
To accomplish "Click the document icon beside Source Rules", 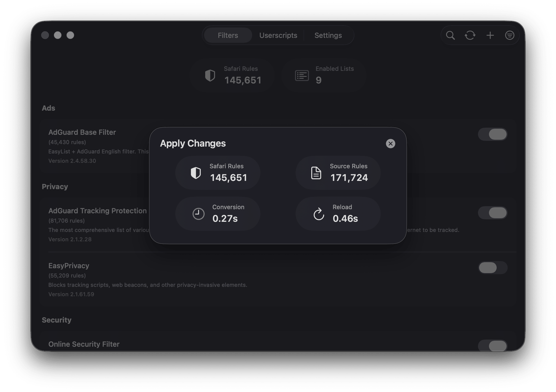I will 316,173.
